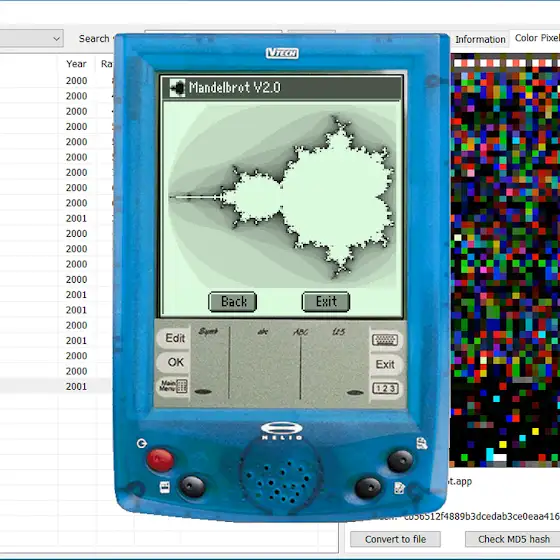Viewport: 560px width, 560px height.
Task: Sort by the Year column header
Action: (x=76, y=64)
